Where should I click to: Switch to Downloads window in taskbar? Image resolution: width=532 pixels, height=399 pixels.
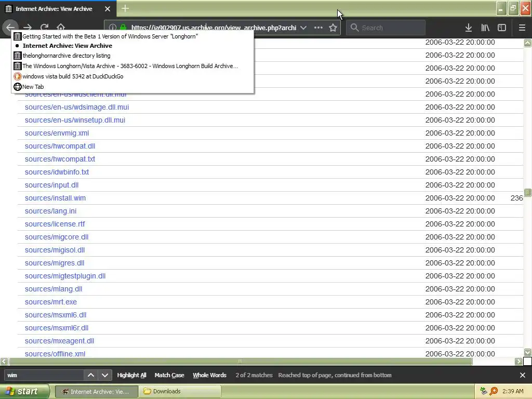point(180,392)
